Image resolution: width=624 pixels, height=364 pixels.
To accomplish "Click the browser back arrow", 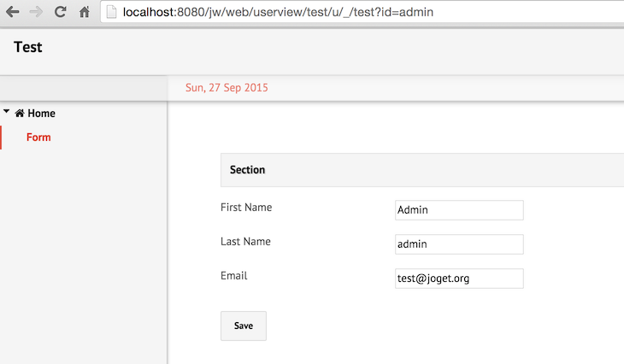I will coord(13,12).
